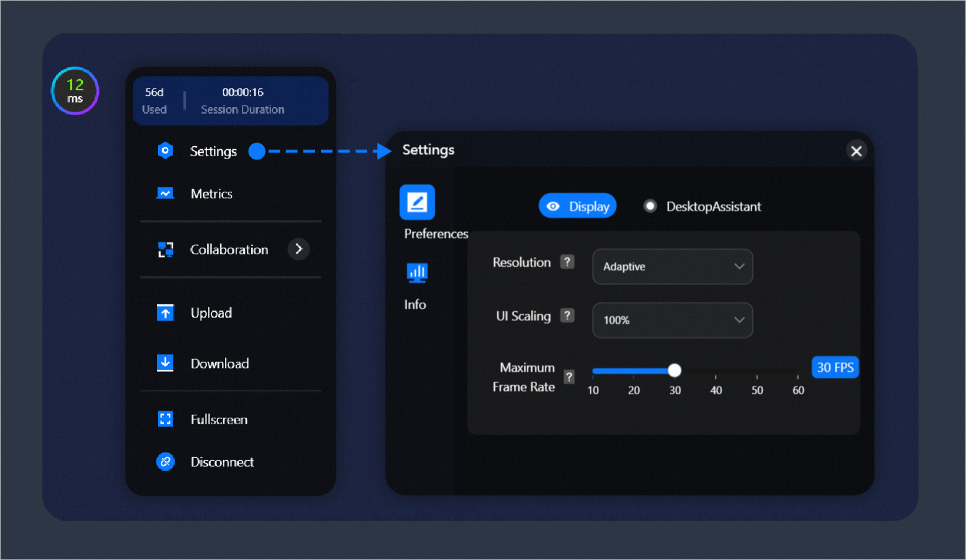Open the UI Scaling 100% dropdown
Screen dimensions: 966x560
point(672,320)
